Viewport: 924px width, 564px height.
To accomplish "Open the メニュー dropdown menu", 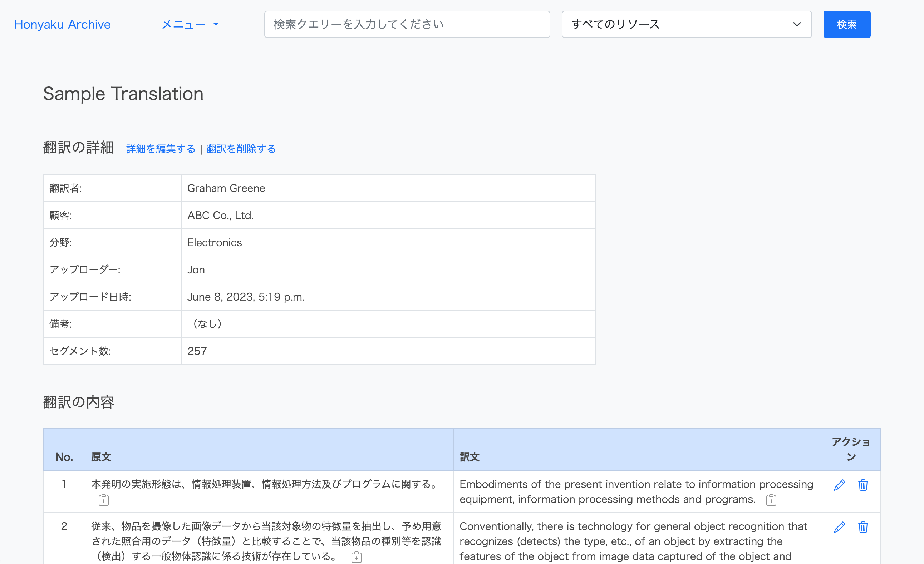I will 190,24.
